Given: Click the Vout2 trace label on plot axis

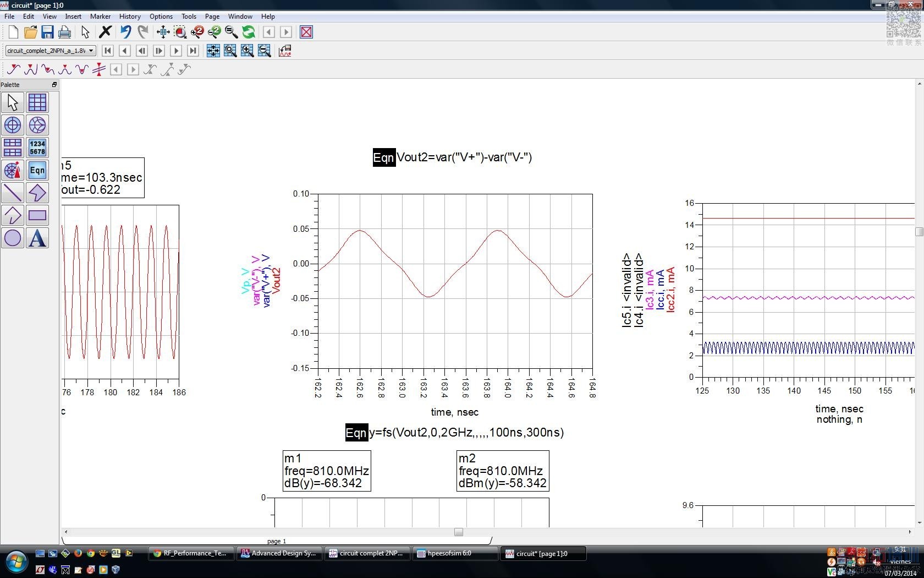Looking at the screenshot, I should click(277, 280).
